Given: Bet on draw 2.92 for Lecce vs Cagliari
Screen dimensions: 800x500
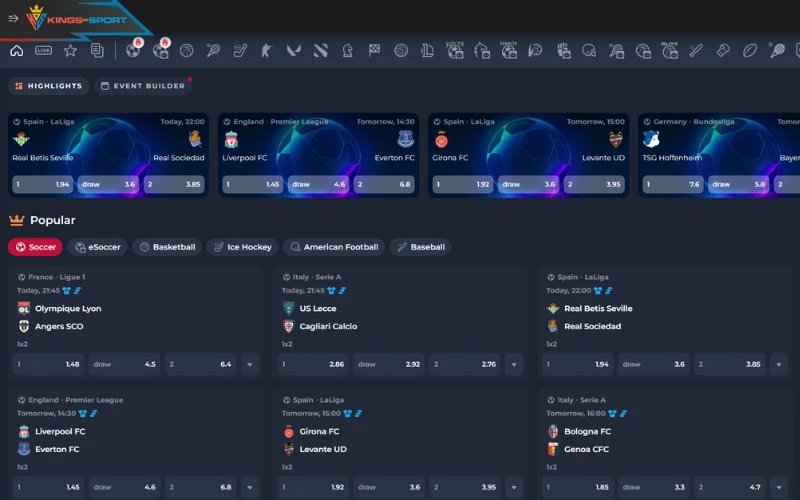Looking at the screenshot, I should (389, 364).
